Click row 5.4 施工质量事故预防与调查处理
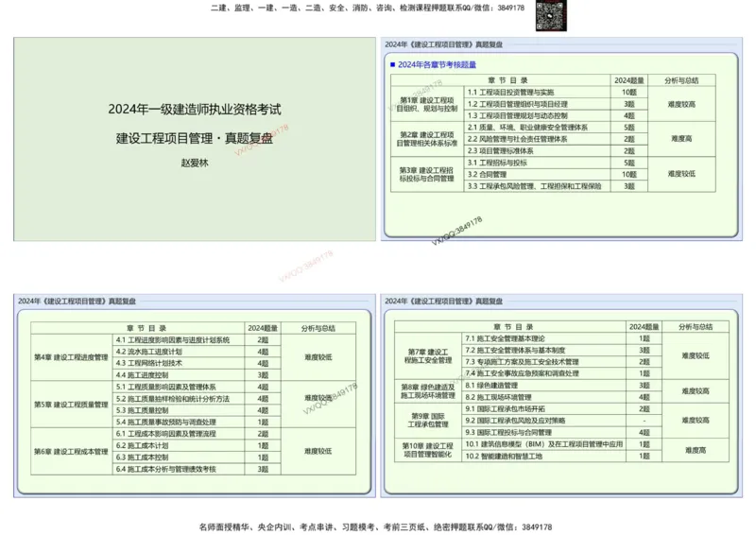 click(x=179, y=423)
